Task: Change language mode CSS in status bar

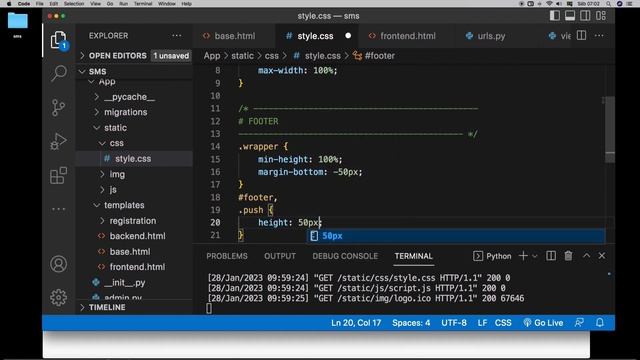Action: (503, 323)
